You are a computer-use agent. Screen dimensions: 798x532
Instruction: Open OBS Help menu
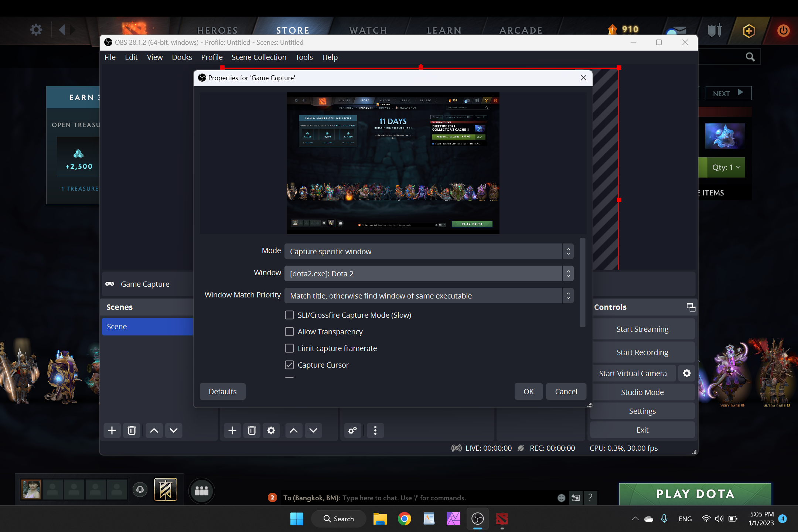pyautogui.click(x=330, y=57)
